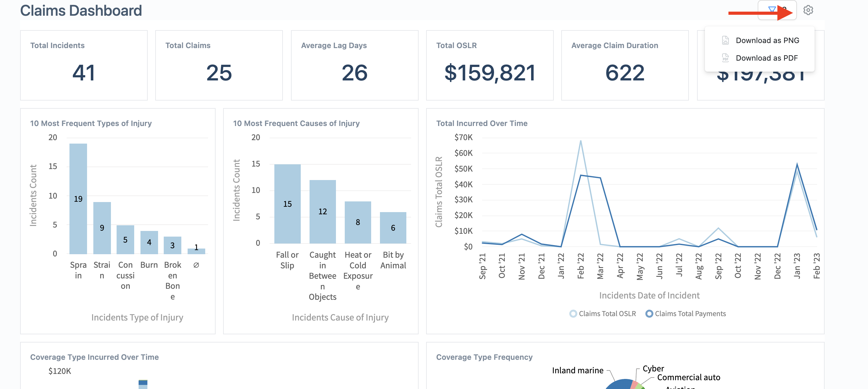Click the Cyber pie label
Image resolution: width=868 pixels, height=389 pixels.
pyautogui.click(x=653, y=369)
